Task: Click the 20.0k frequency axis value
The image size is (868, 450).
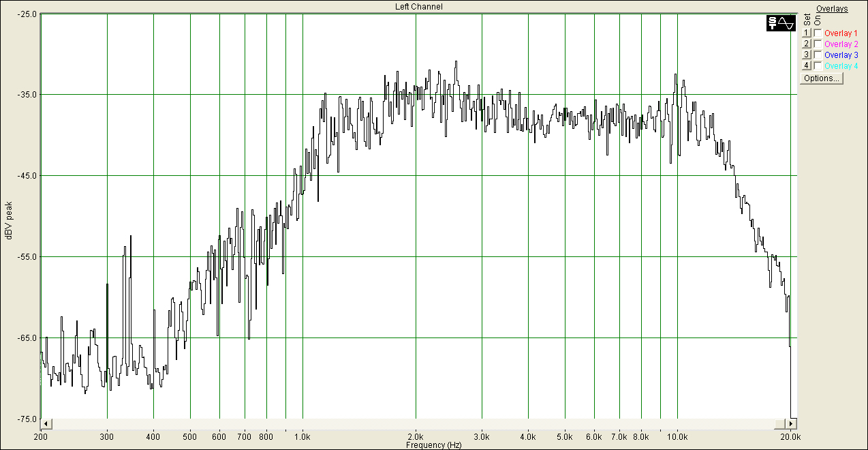Action: point(790,436)
